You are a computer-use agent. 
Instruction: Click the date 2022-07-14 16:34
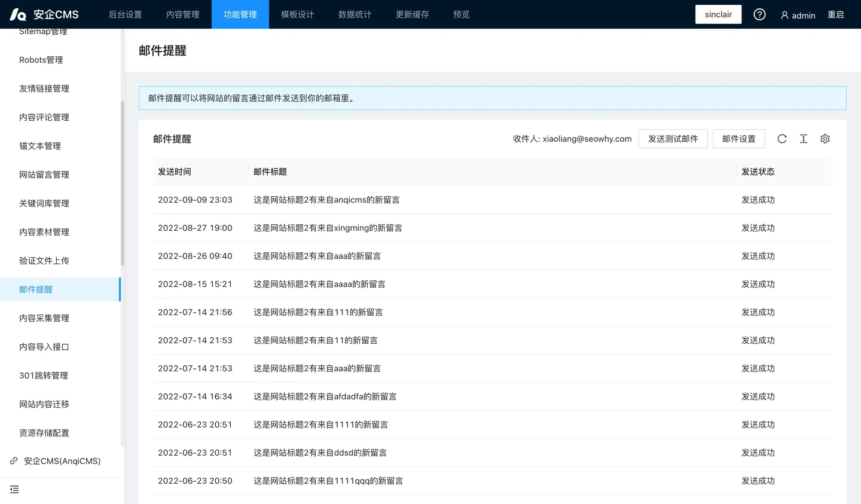(x=195, y=396)
